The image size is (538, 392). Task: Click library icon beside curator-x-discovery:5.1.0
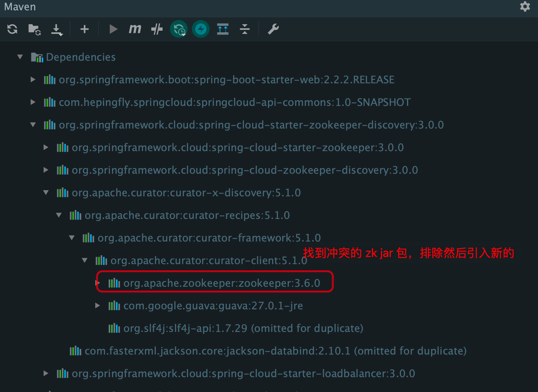[62, 193]
